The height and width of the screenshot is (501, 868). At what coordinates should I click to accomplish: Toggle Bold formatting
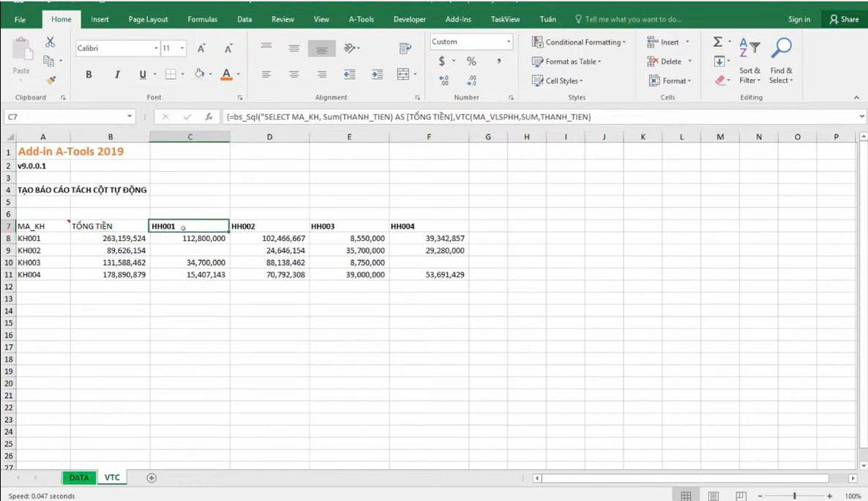coord(89,74)
